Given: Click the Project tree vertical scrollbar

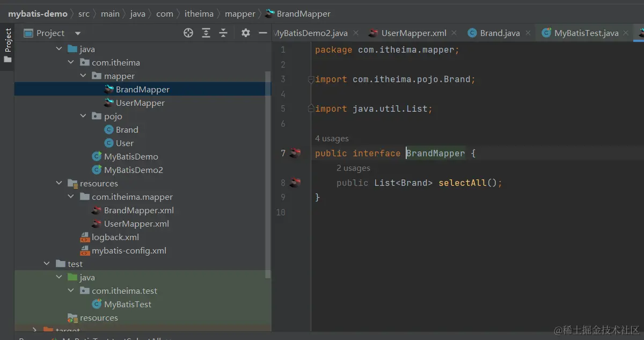Looking at the screenshot, I should click(268, 175).
